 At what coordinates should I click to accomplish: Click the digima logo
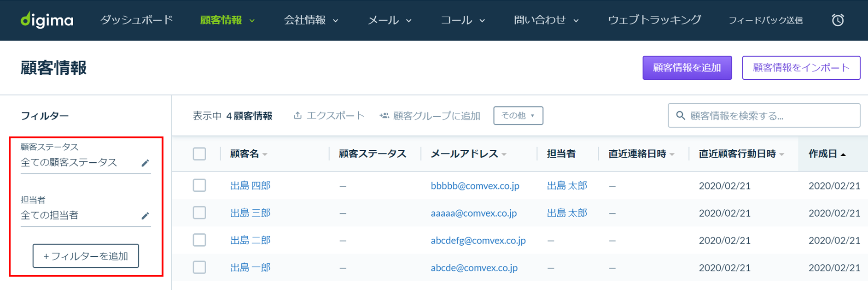47,20
